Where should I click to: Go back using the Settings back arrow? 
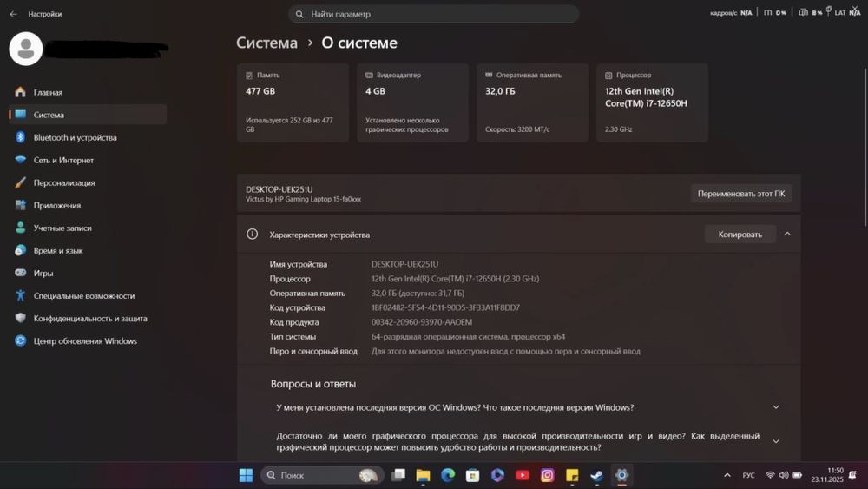tap(13, 14)
